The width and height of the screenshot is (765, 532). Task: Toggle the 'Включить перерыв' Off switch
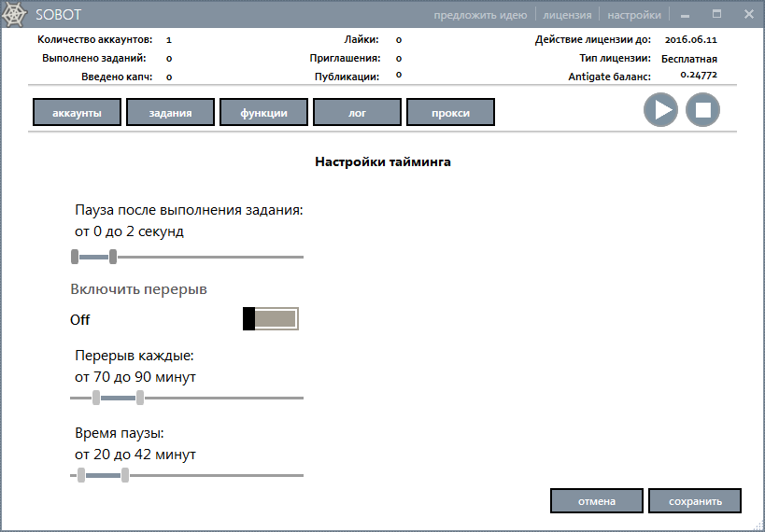[271, 319]
